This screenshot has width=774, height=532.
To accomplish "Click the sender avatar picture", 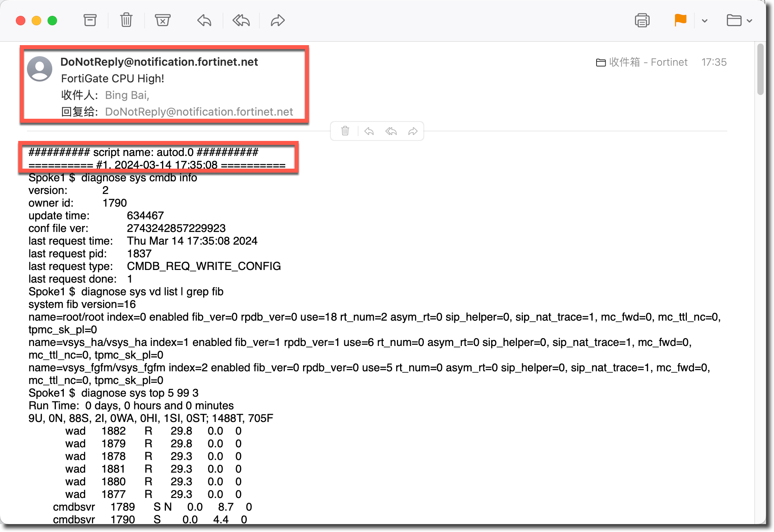I will click(40, 69).
